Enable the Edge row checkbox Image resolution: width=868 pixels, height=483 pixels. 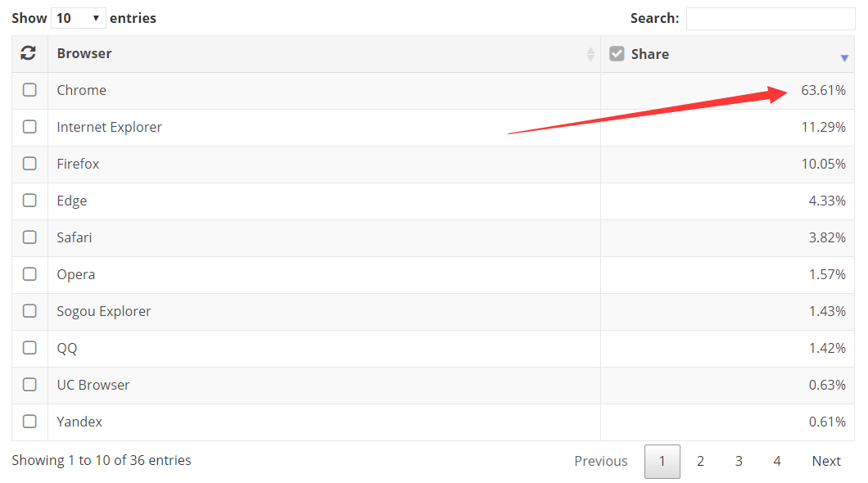click(29, 201)
